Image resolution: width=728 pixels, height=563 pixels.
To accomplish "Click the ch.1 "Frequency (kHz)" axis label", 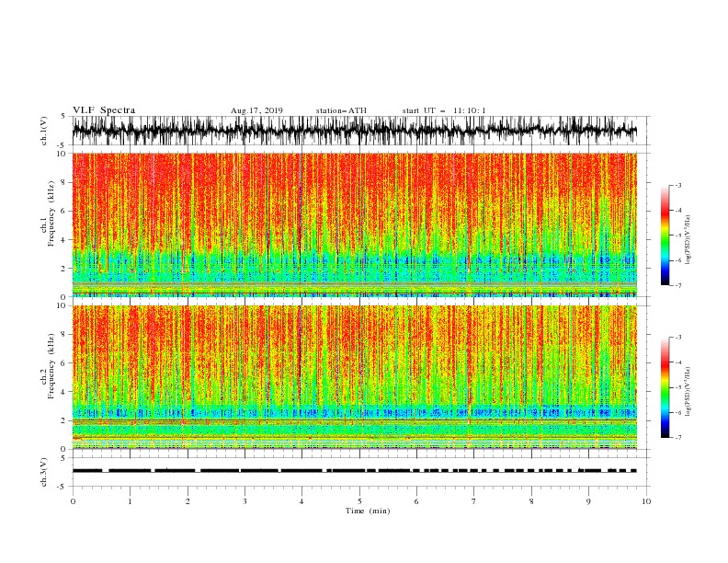I will point(51,213).
